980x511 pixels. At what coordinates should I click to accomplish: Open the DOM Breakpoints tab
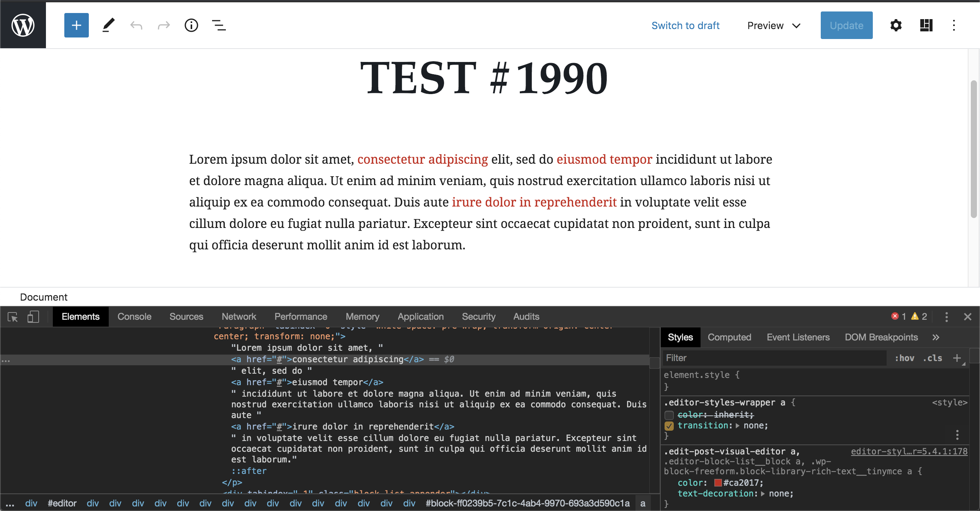click(881, 337)
